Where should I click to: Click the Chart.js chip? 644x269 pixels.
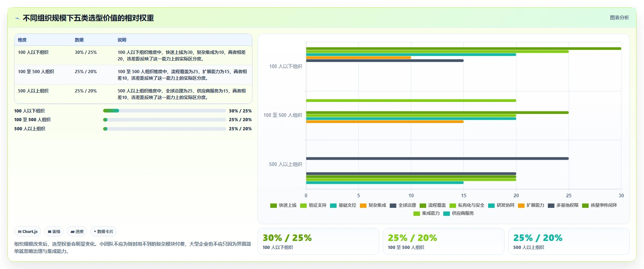coord(28,232)
